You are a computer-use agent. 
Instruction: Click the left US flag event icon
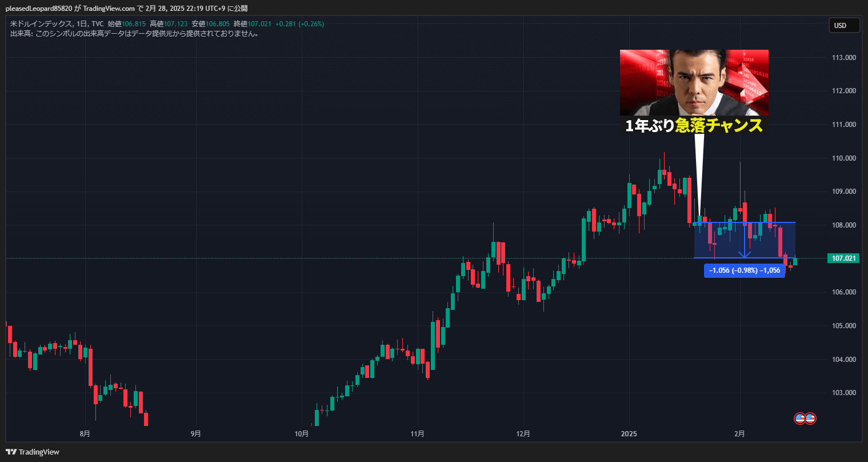800,419
